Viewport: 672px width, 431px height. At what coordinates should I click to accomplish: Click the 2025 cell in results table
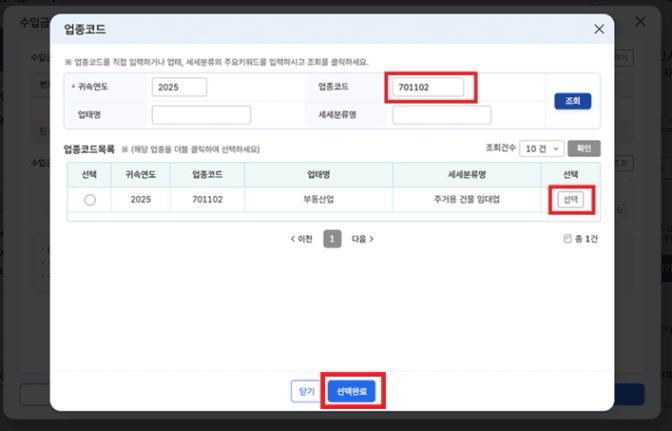141,200
